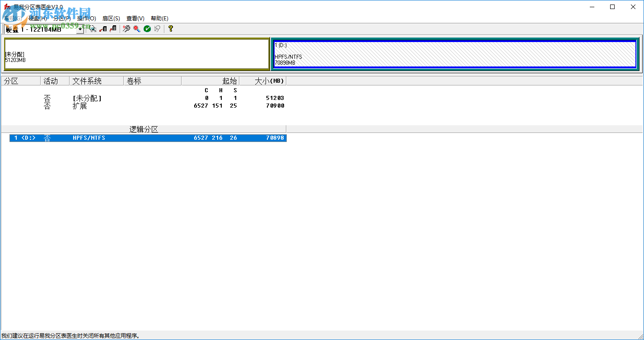This screenshot has height=340, width=644.
Task: Open the 分区(P) menu
Action: (62, 19)
